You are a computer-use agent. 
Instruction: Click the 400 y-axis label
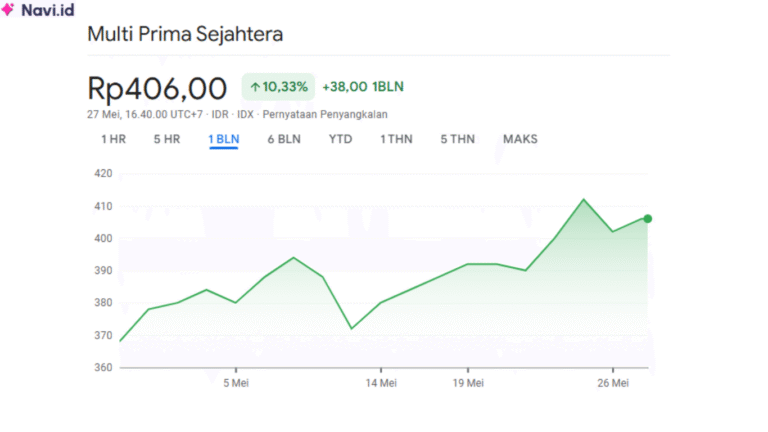103,239
